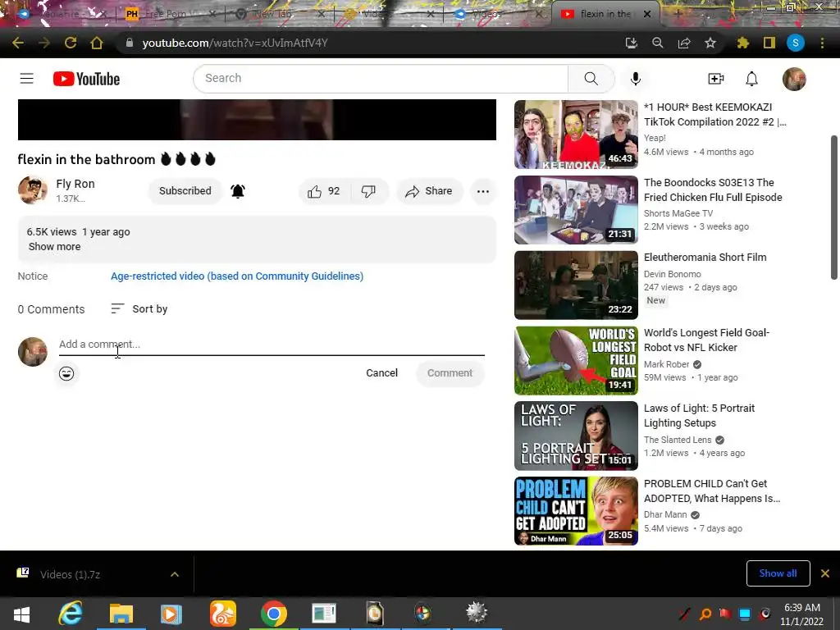Screen dimensions: 840x630
Task: Open the Sort by comments dropdown
Action: click(x=139, y=308)
